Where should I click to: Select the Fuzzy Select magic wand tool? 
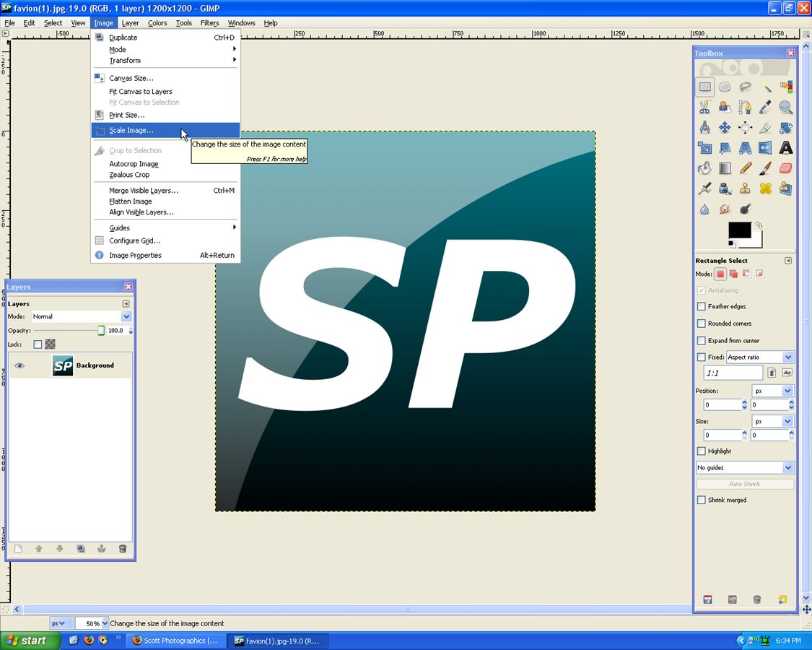(766, 87)
